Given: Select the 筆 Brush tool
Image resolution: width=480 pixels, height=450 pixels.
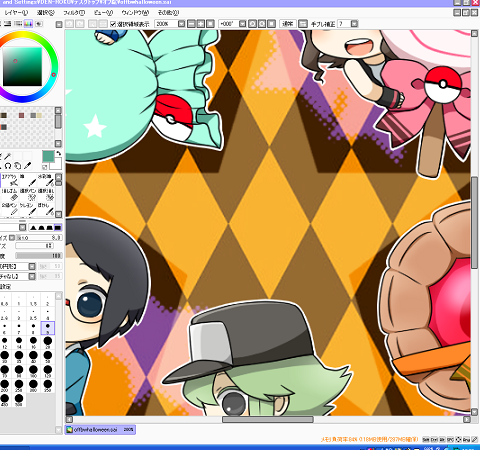Looking at the screenshot, I should point(28,180).
